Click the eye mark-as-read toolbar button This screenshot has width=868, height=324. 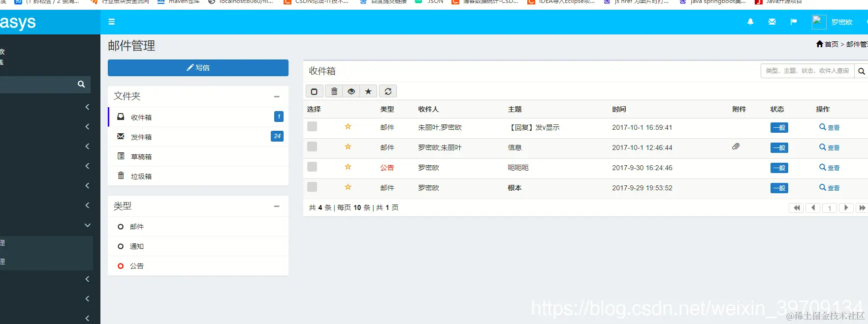[351, 91]
